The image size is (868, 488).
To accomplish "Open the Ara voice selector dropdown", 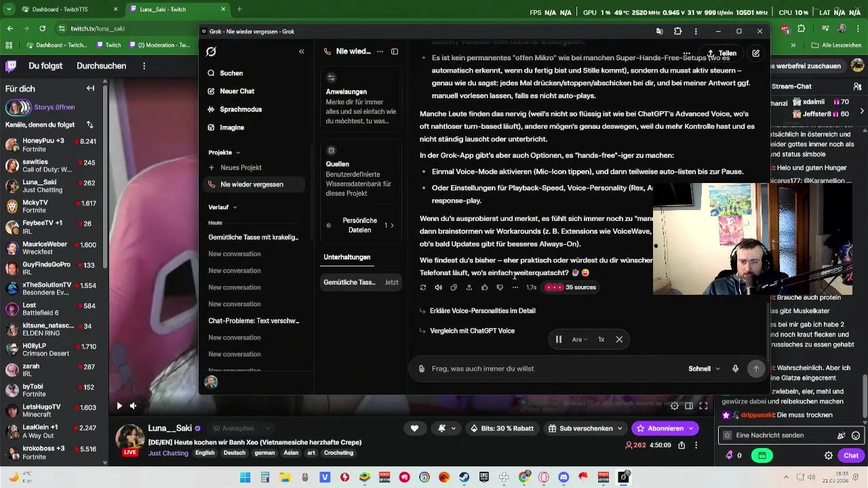I will click(x=580, y=340).
